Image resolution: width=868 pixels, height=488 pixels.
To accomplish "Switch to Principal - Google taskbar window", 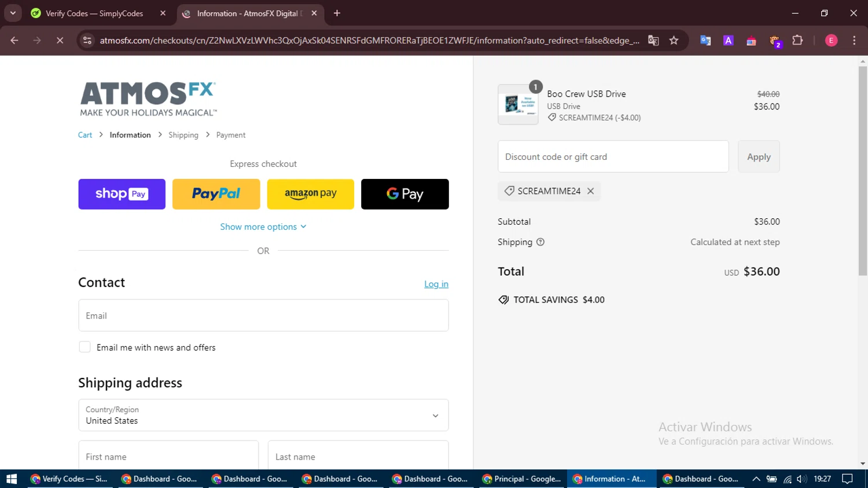I will tap(522, 479).
